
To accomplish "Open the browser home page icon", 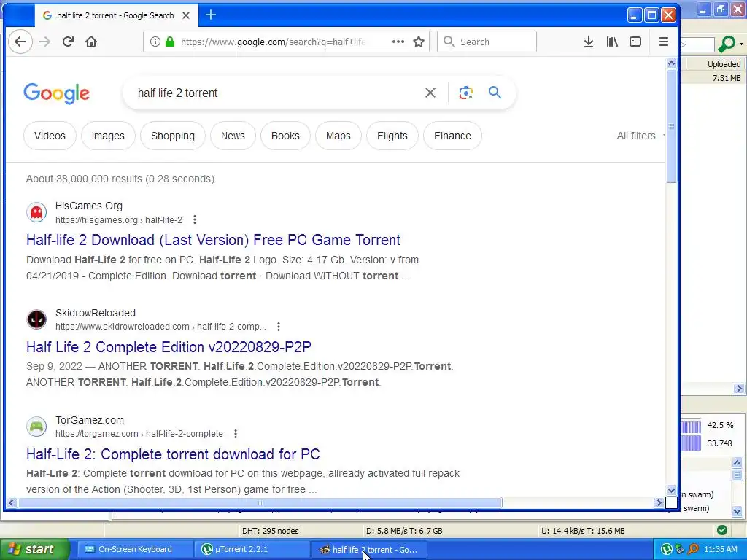I will 91,42.
